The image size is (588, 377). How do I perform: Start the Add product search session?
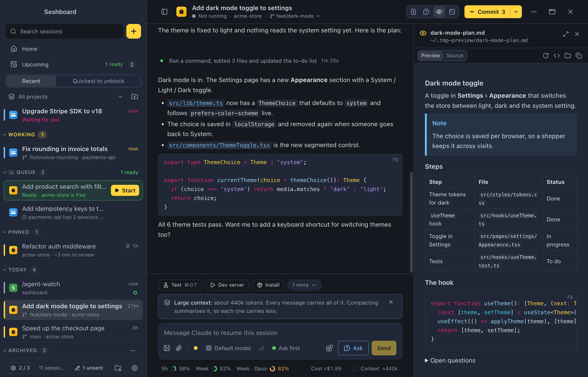tap(125, 191)
